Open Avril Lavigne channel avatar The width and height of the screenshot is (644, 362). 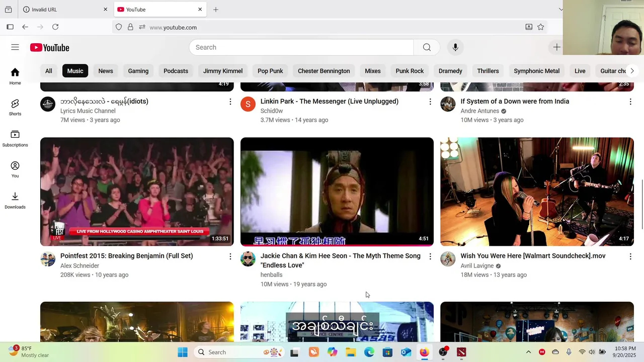448,259
